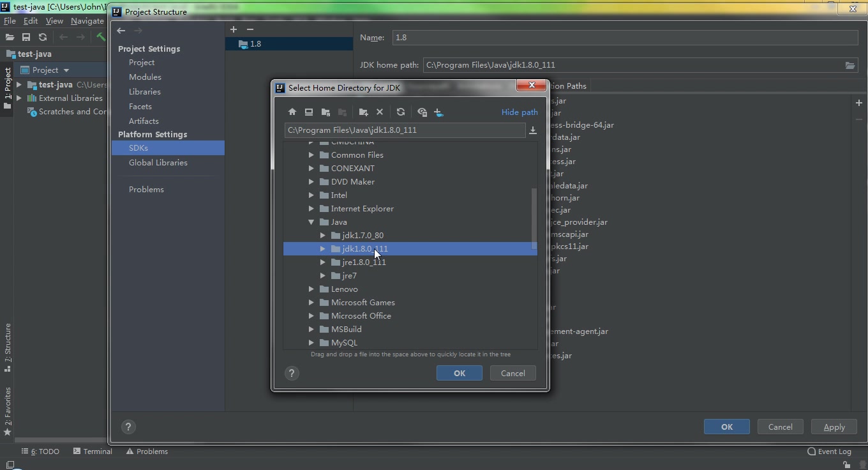Go to Home directory in JDK chooser

(292, 112)
